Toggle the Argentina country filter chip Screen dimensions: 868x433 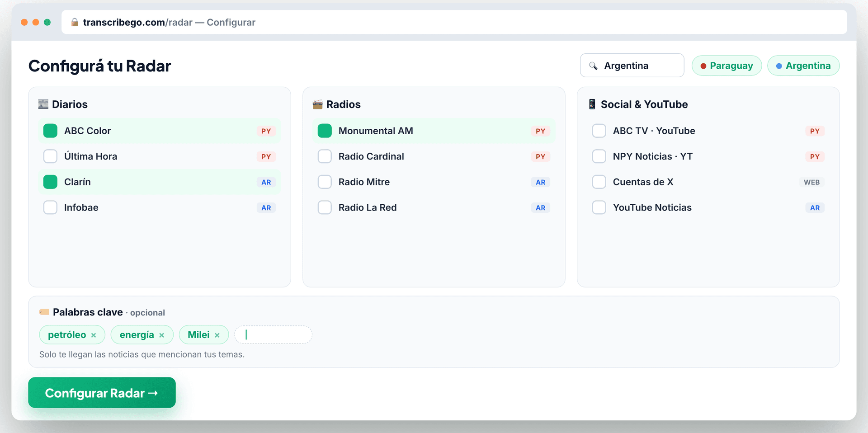tap(803, 66)
